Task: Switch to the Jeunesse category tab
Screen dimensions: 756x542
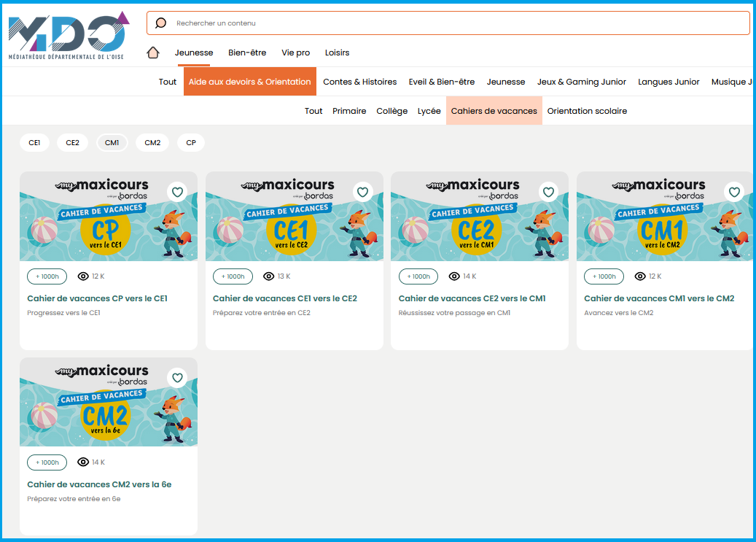Action: point(506,82)
